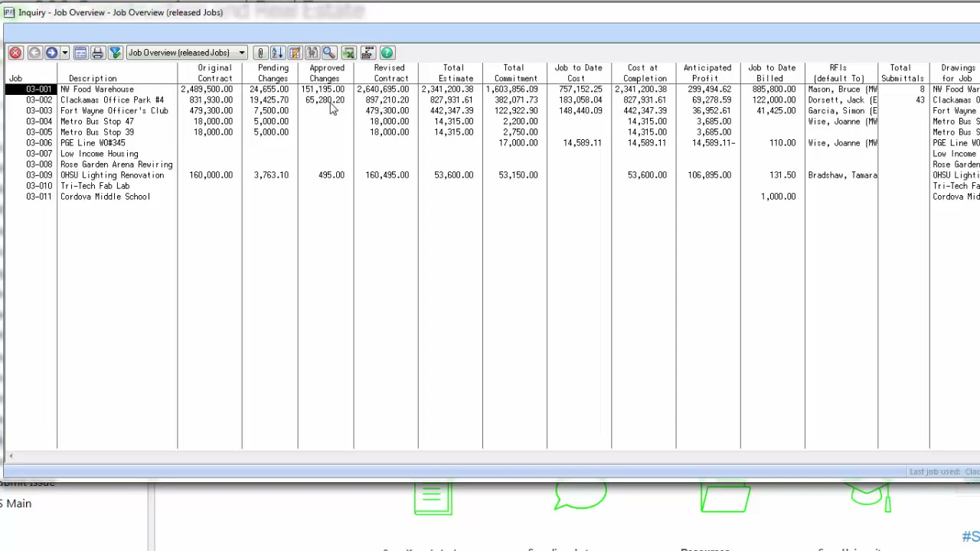Click the edit columns pencil icon
This screenshot has width=980, height=551.
point(295,53)
